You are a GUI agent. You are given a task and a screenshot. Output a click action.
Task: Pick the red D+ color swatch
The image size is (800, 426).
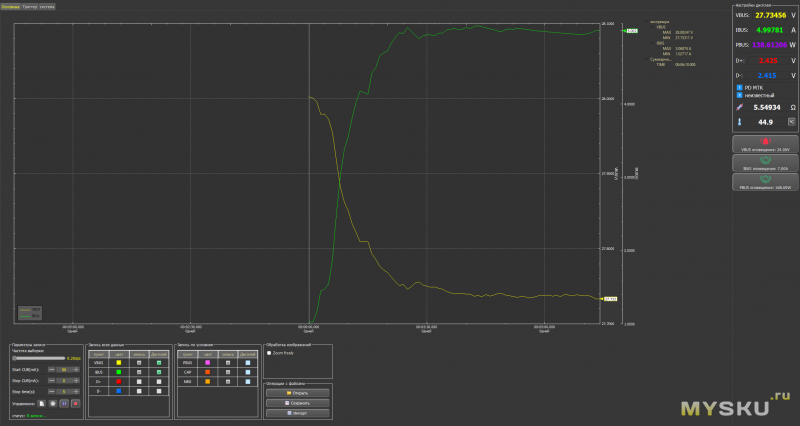point(118,382)
